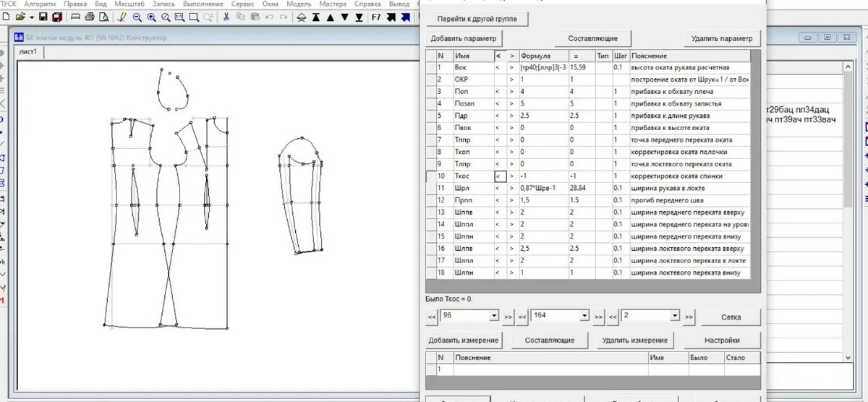
Task: Click the plain black down triangle icon
Action: 344,16
